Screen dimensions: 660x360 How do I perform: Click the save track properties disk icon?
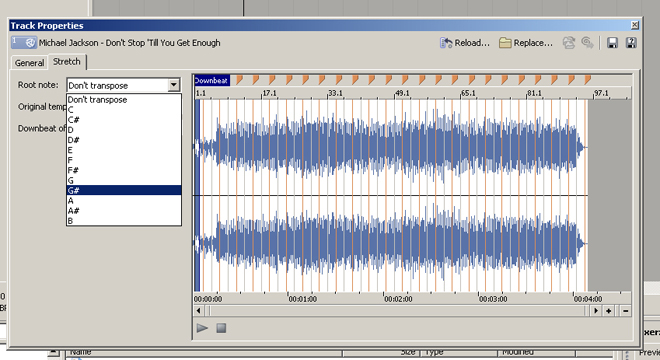(x=612, y=43)
